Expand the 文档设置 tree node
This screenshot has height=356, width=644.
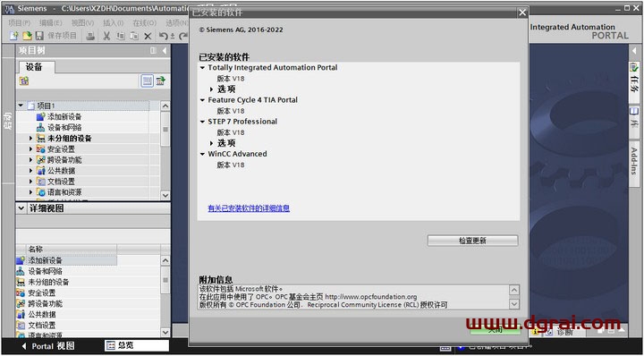click(x=30, y=181)
